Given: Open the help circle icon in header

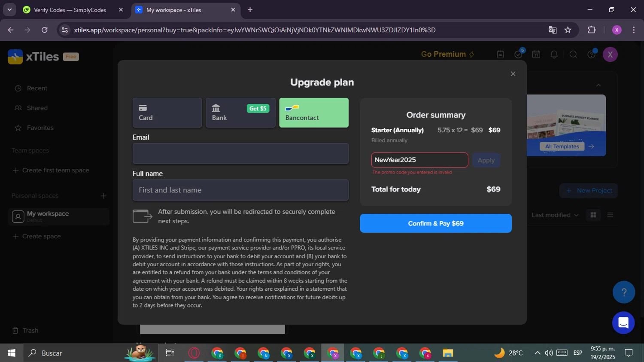Looking at the screenshot, I should click(x=592, y=54).
